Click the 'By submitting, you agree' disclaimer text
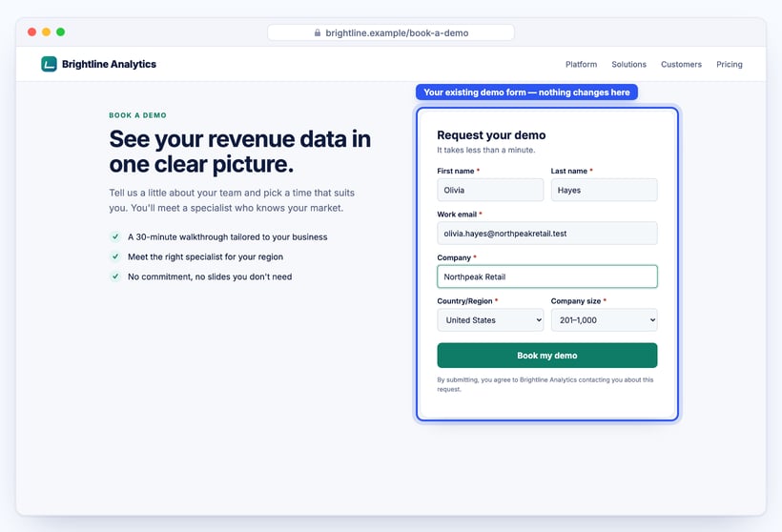 (545, 384)
